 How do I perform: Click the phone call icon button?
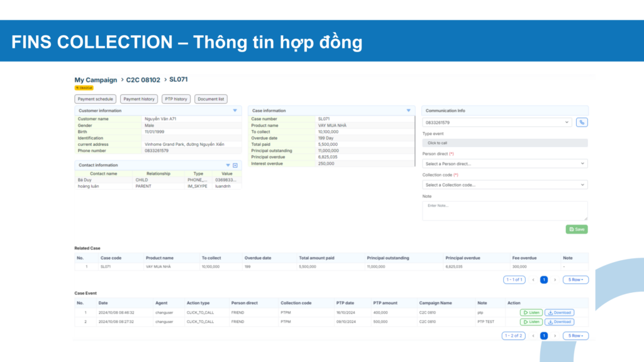[582, 123]
